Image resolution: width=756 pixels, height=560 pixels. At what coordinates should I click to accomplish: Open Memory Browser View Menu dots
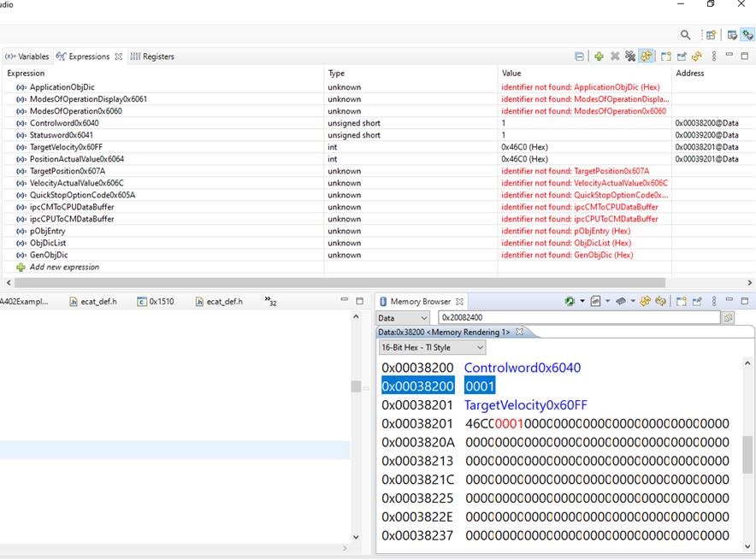pos(714,301)
